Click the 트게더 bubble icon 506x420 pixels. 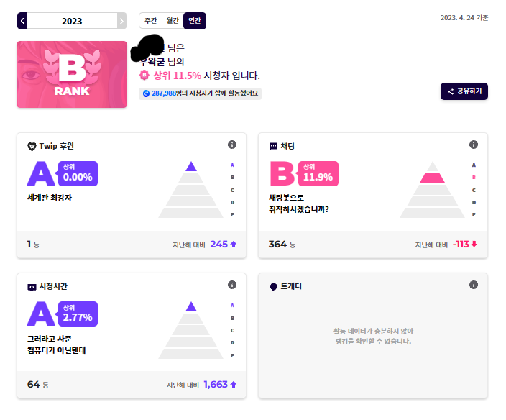click(273, 287)
